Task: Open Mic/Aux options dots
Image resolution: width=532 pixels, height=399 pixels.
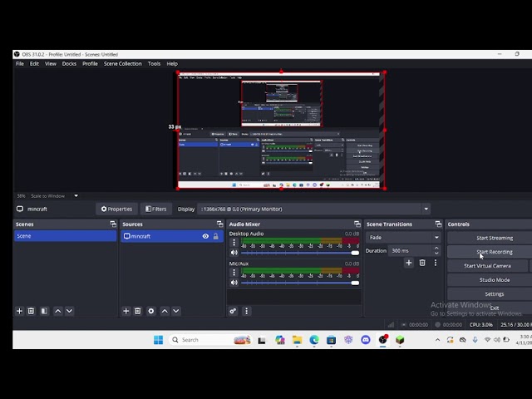Action: pyautogui.click(x=234, y=272)
